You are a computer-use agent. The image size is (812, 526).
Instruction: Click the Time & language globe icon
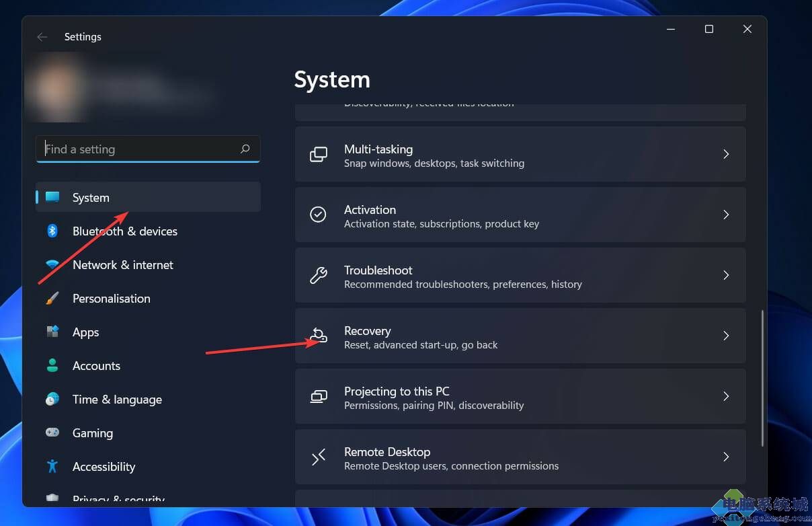52,399
